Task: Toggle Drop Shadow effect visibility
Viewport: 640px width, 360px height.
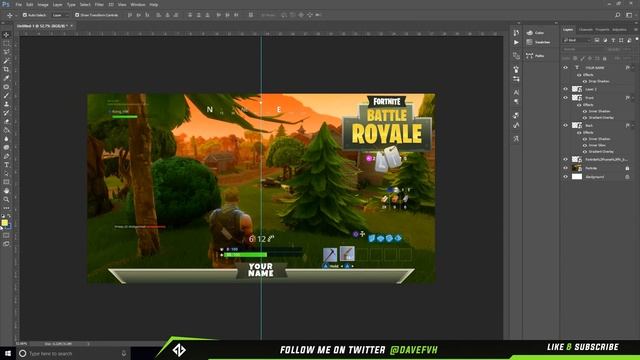Action: click(585, 81)
